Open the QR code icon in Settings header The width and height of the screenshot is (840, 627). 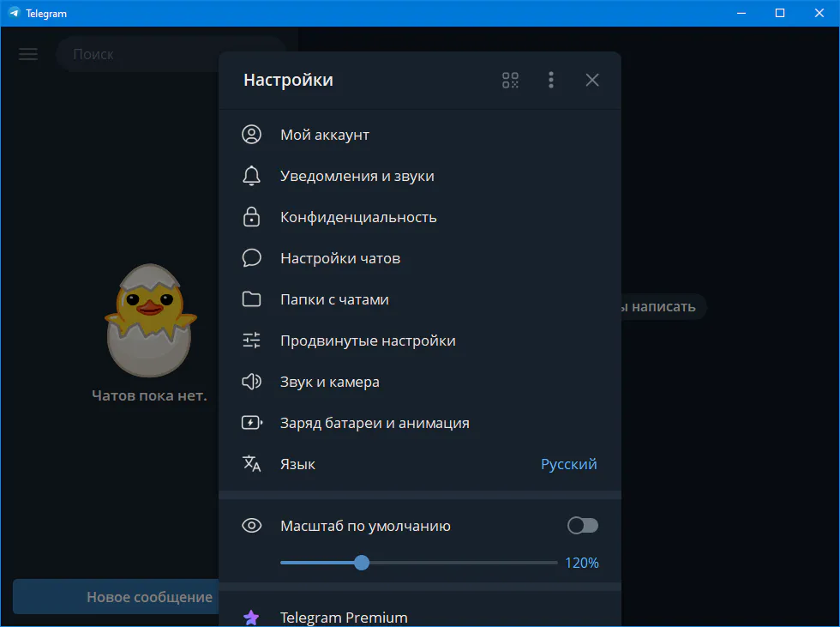pyautogui.click(x=510, y=81)
